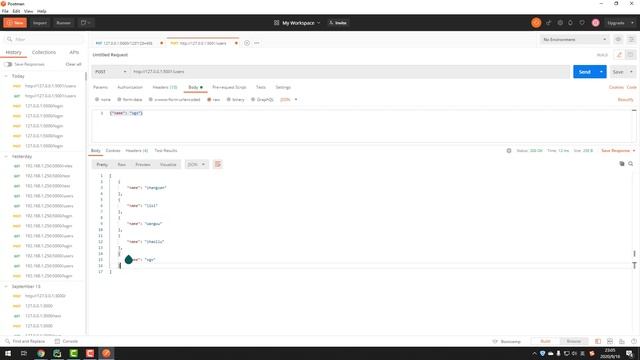Open the Pre-request Script tab
The image size is (640, 360).
coord(229,87)
